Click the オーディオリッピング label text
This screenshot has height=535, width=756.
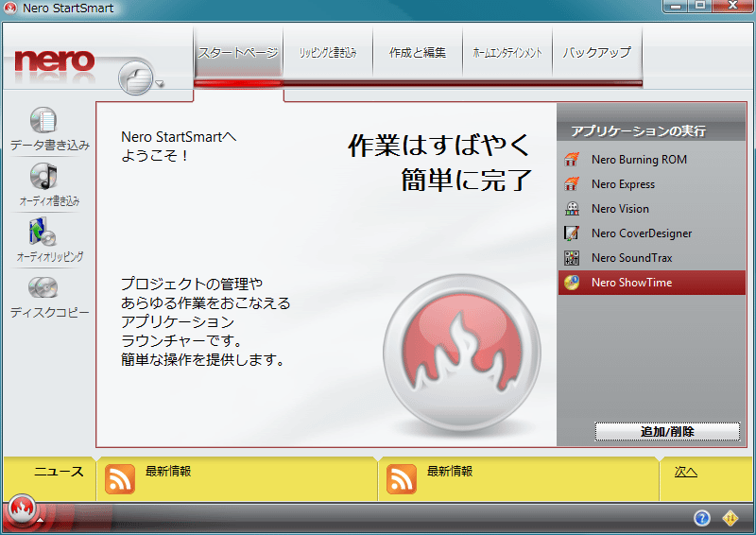[x=50, y=257]
